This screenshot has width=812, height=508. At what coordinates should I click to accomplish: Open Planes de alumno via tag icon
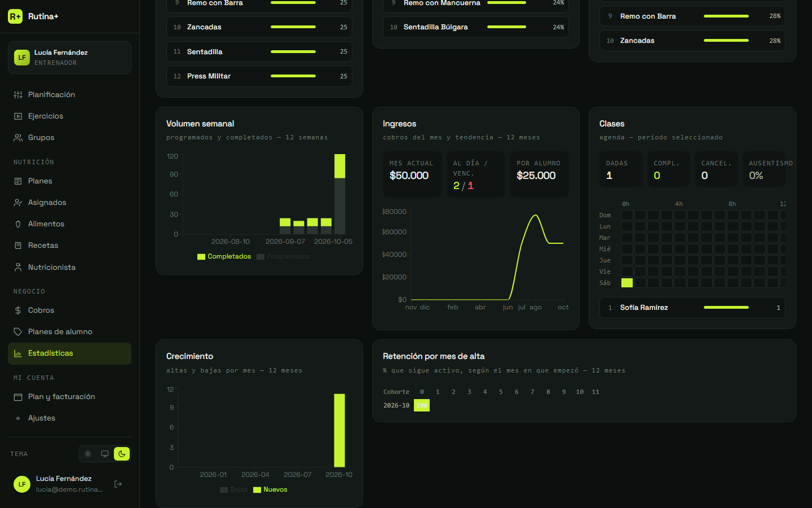(x=18, y=332)
